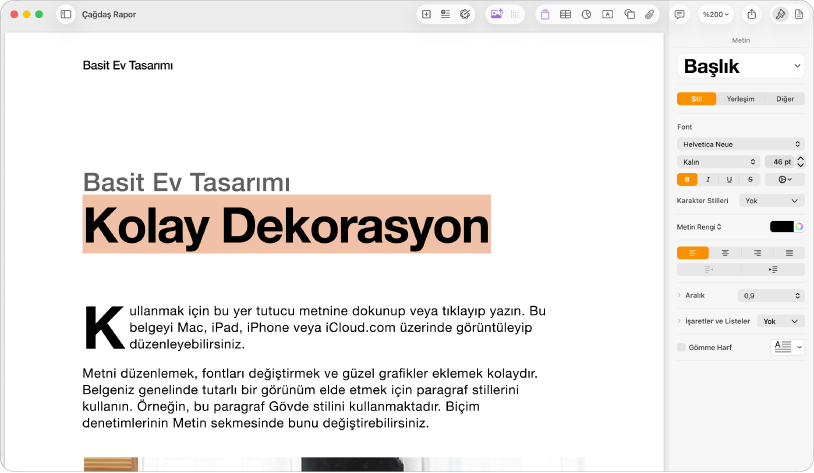Toggle underline formatting U button
This screenshot has height=473, width=814.
(x=729, y=180)
